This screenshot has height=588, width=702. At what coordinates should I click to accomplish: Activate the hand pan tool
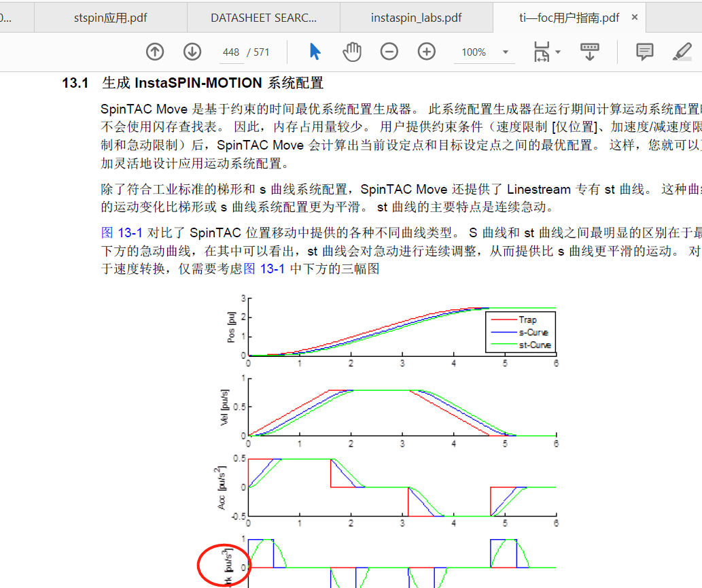352,52
